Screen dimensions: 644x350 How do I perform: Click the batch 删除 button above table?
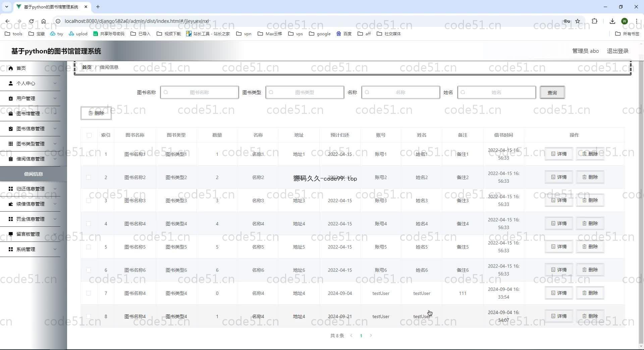tap(96, 113)
